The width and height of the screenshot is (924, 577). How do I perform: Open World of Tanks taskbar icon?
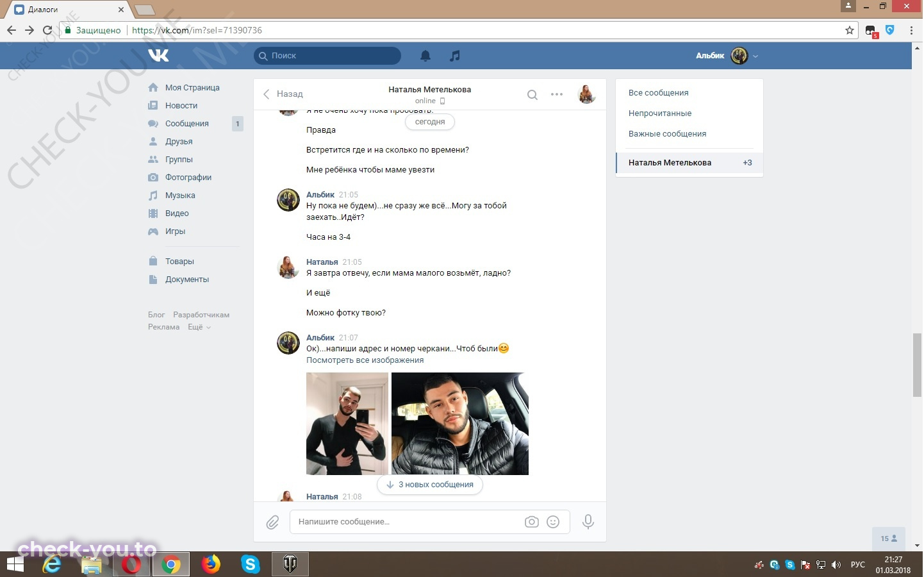(290, 565)
